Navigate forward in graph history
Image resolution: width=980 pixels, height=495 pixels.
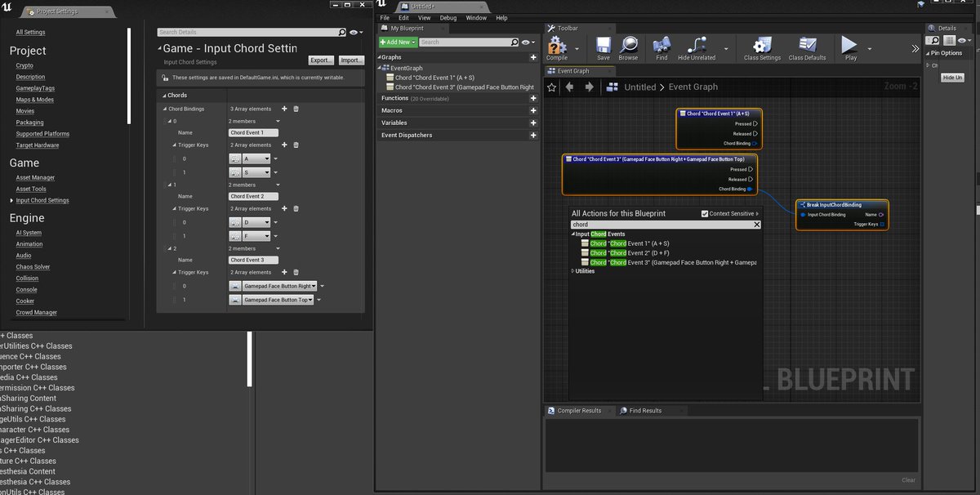pyautogui.click(x=589, y=87)
